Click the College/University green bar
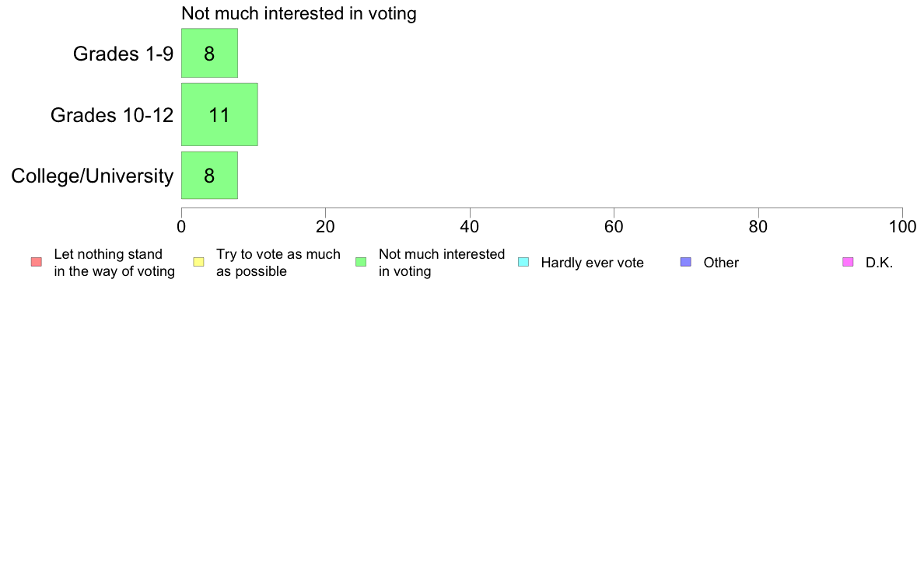Viewport: 924px width, 572px height. coord(209,176)
